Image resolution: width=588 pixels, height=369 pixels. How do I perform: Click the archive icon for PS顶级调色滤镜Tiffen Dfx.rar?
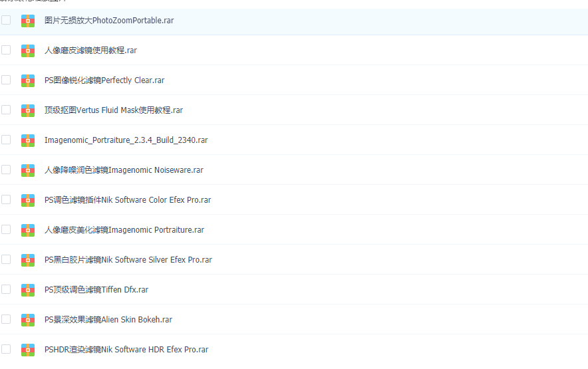pos(28,290)
